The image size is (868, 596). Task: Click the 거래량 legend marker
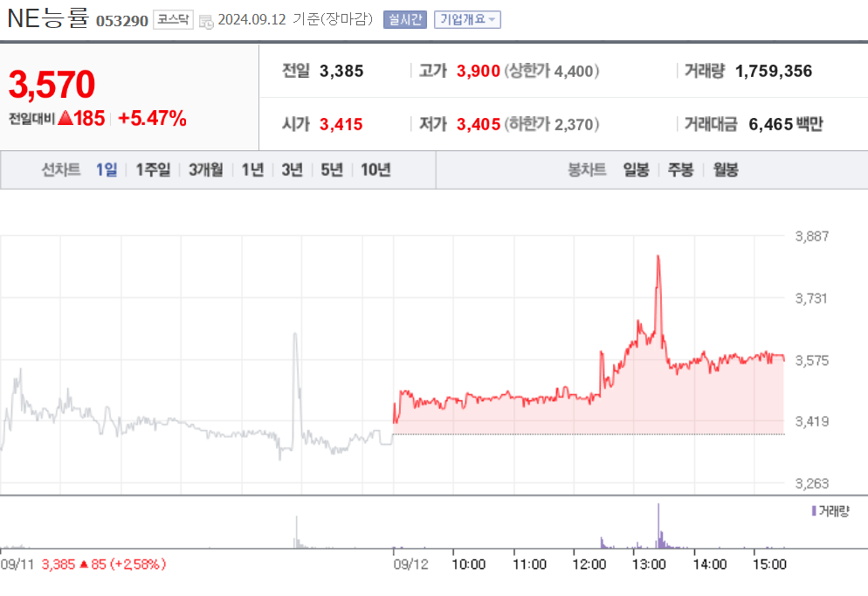coord(814,510)
